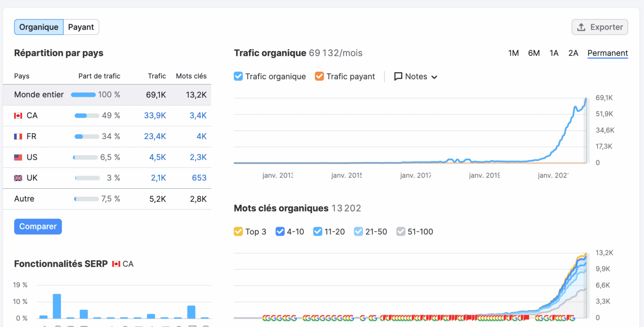Click the Notes flag icon
Image resolution: width=644 pixels, height=327 pixels.
click(x=398, y=76)
